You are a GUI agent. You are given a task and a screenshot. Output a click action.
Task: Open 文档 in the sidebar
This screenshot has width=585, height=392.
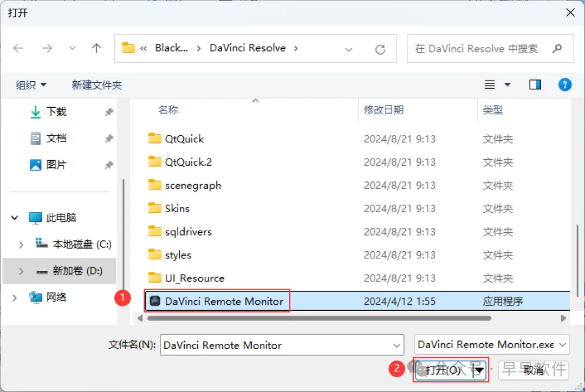56,138
